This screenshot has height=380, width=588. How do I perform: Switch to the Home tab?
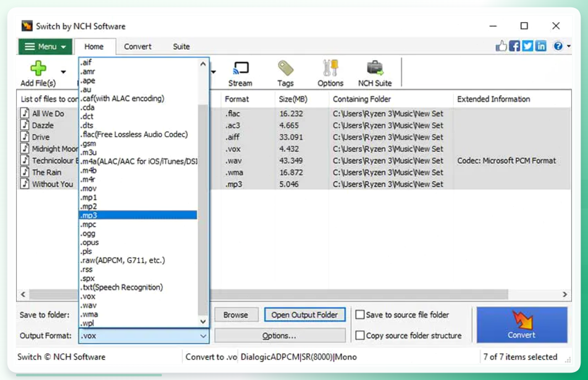click(94, 46)
